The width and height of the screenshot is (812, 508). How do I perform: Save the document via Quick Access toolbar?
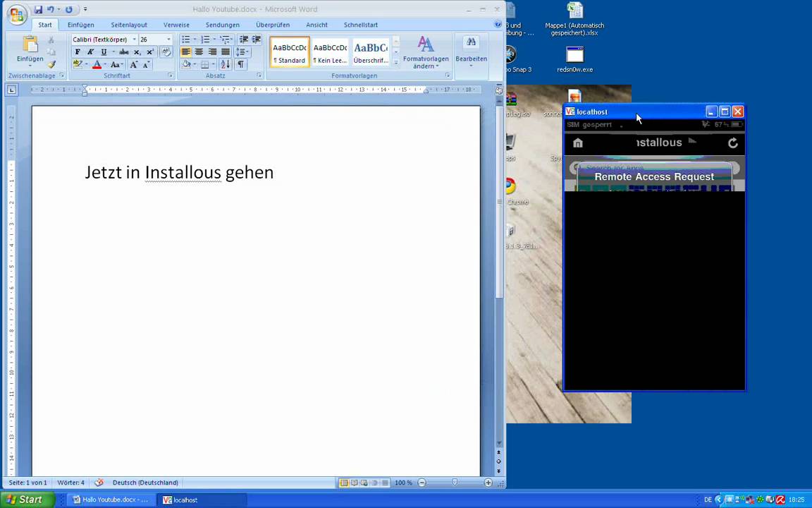38,9
